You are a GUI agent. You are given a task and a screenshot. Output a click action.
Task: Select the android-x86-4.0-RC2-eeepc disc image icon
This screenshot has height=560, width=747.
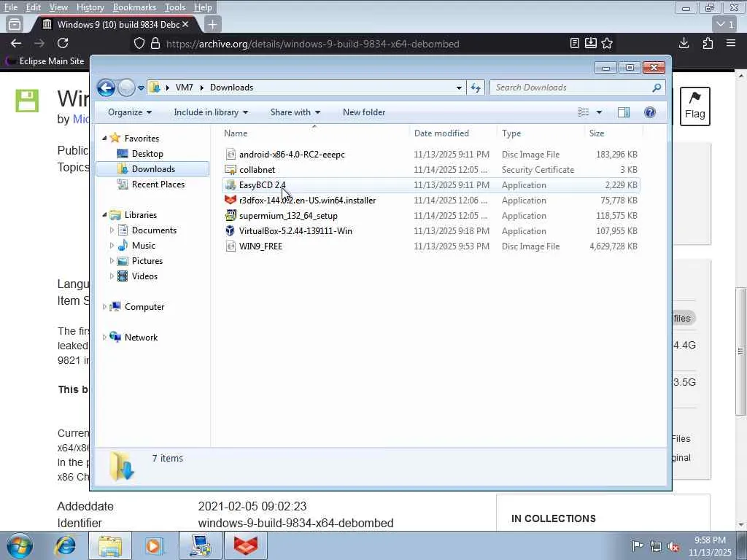point(231,155)
